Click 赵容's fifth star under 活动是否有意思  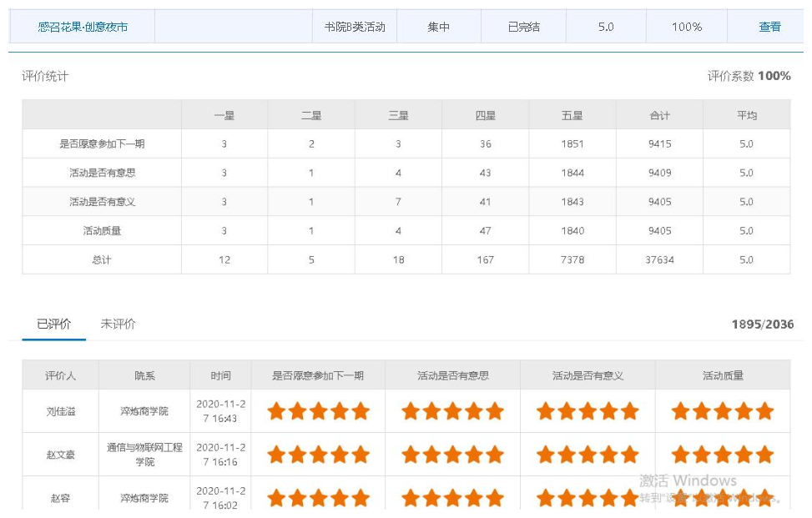pyautogui.click(x=495, y=498)
